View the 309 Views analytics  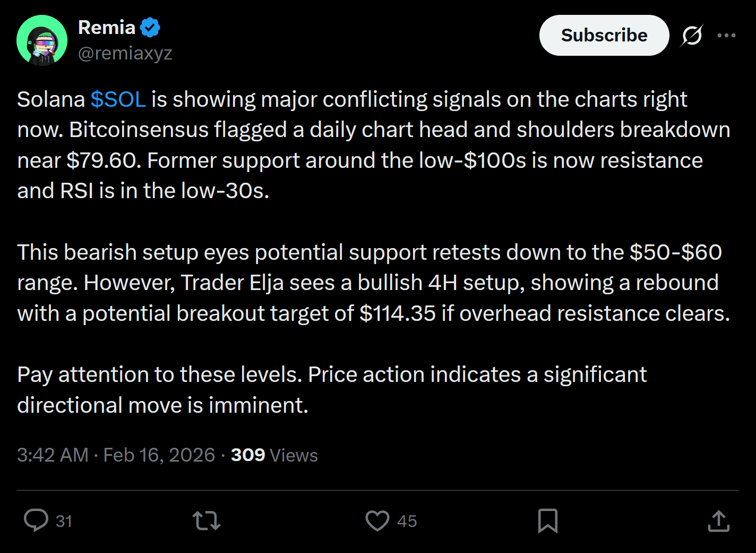(274, 455)
